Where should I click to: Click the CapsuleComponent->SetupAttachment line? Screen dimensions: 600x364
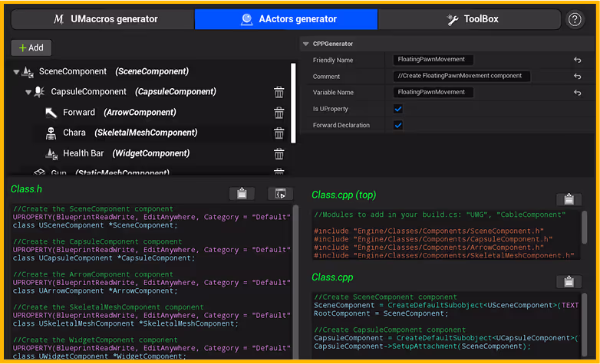pos(423,346)
